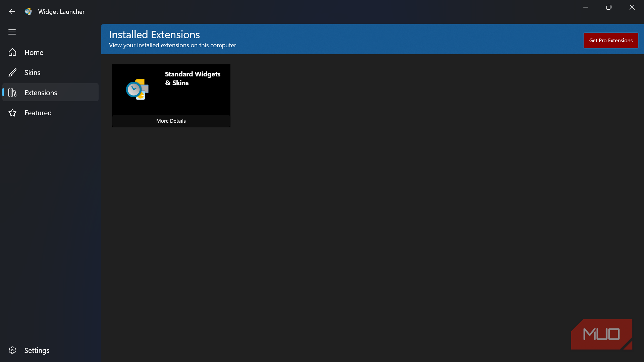Minimize the Widget Launcher window
Image resolution: width=644 pixels, height=362 pixels.
click(x=586, y=7)
